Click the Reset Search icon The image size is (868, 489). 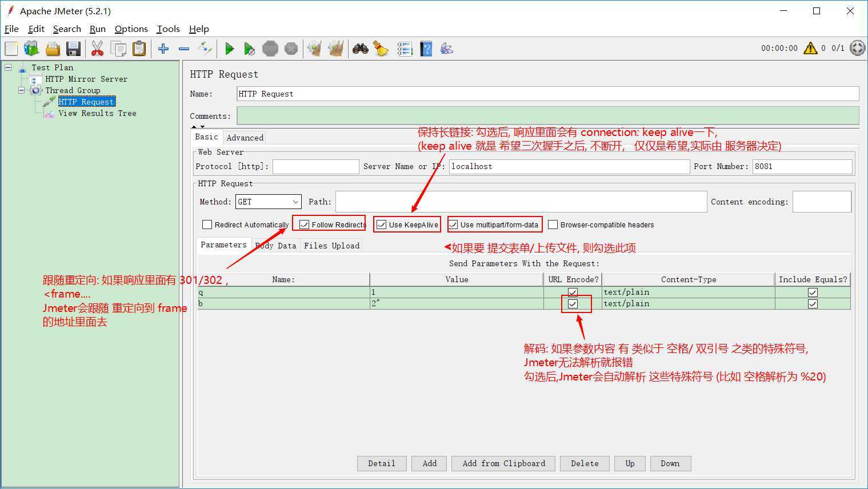(381, 49)
